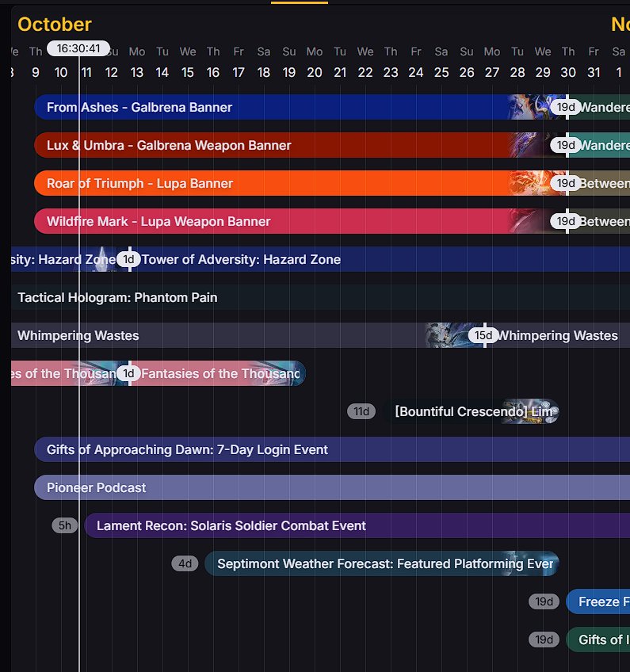The image size is (630, 672).
Task: Open Septimont Weather Forecast platforming event
Action: [382, 564]
